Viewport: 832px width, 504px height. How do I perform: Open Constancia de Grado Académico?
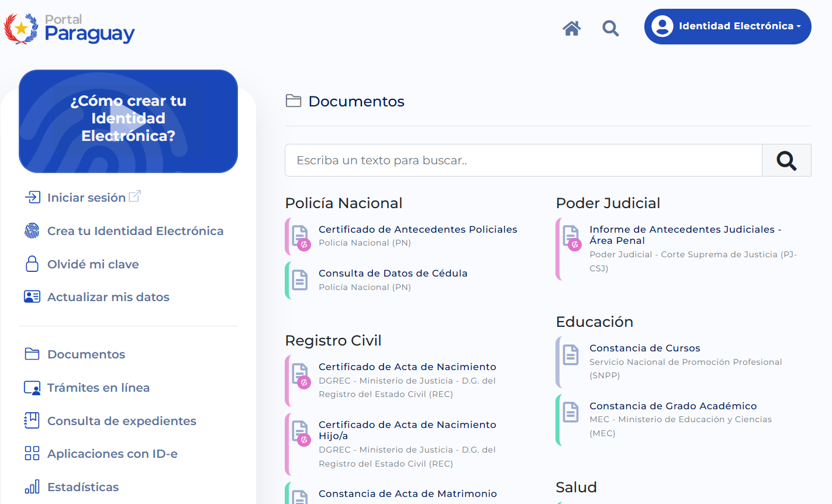coord(672,406)
